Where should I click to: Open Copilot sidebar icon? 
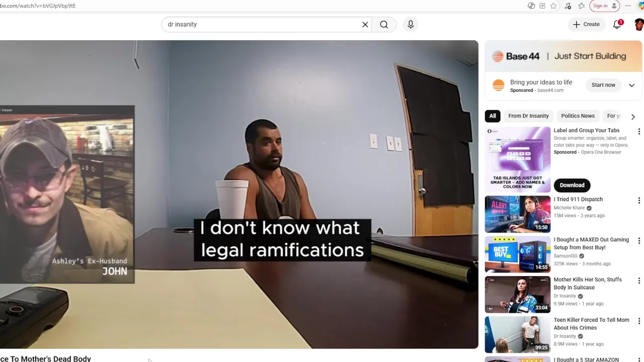point(640,6)
